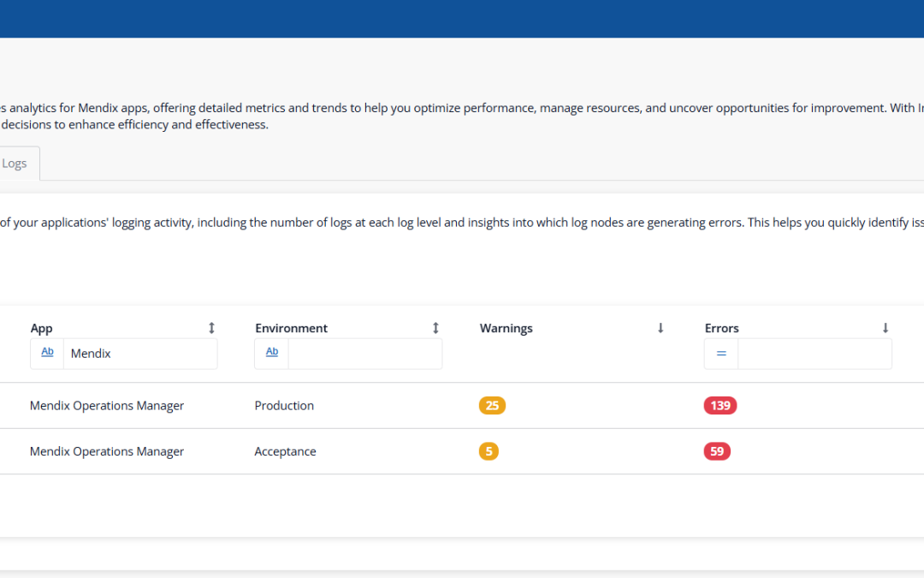Click the Errors column header label
Screen dimensions: 924x578
point(721,328)
